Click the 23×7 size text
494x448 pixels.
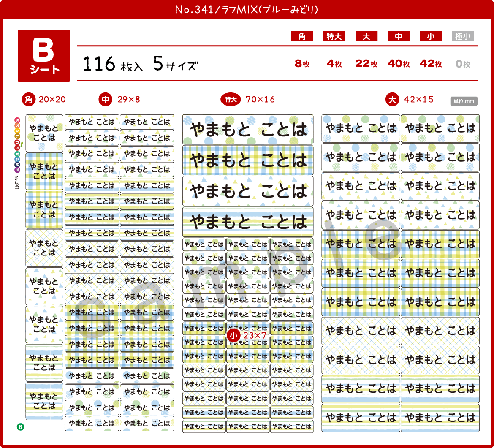pos(255,336)
